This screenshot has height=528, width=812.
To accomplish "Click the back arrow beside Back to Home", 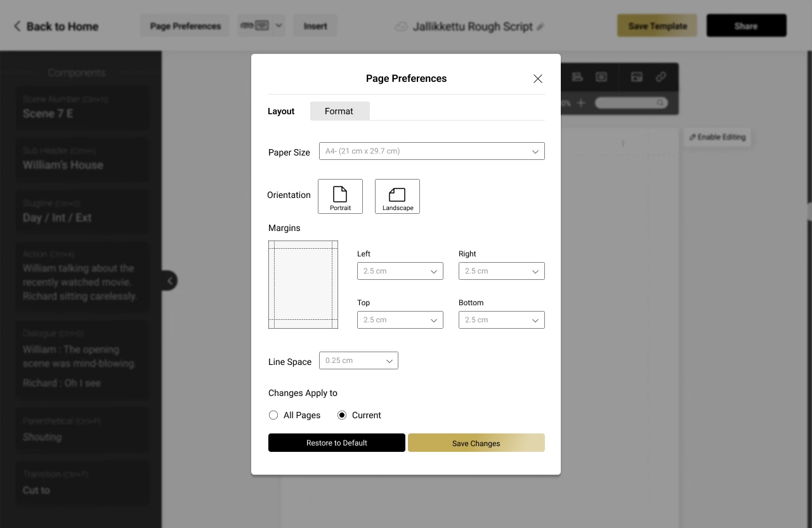I will [16, 26].
